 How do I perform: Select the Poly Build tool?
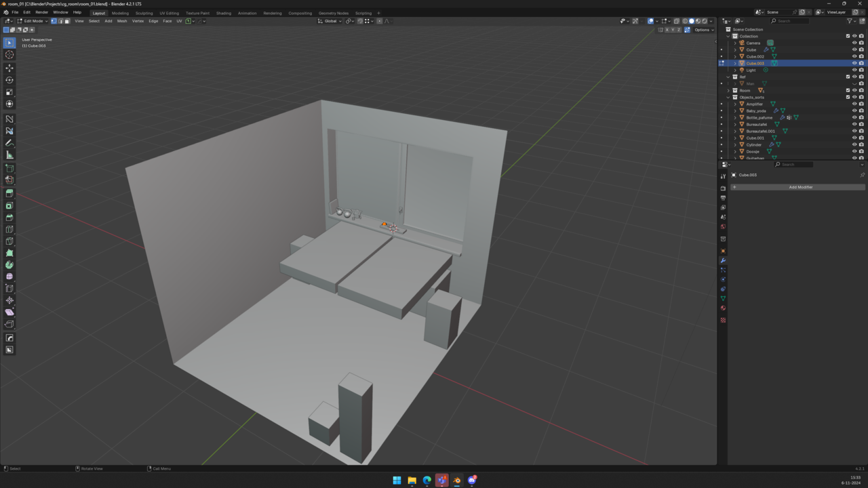pos(9,253)
